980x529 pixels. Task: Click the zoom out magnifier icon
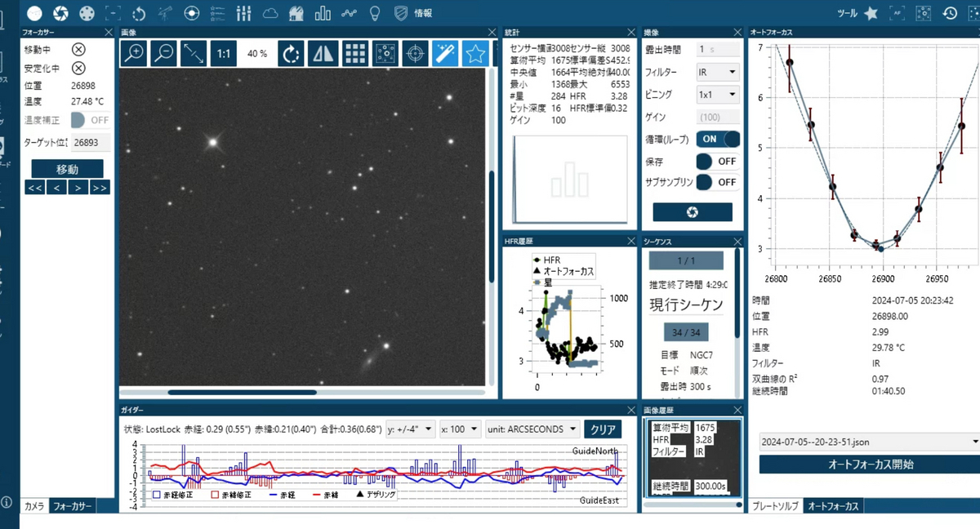click(164, 54)
